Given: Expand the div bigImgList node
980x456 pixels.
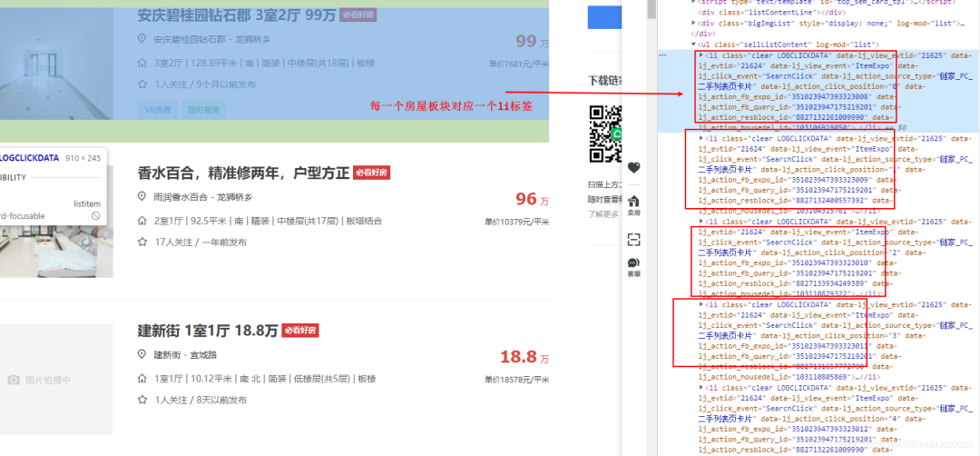Looking at the screenshot, I should point(693,23).
